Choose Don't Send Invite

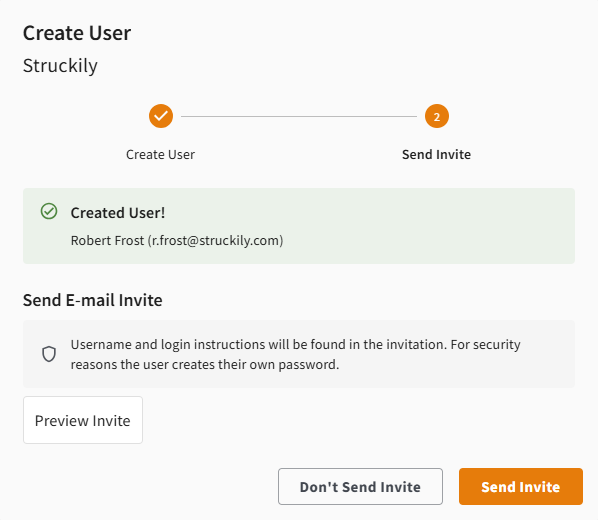coord(360,486)
